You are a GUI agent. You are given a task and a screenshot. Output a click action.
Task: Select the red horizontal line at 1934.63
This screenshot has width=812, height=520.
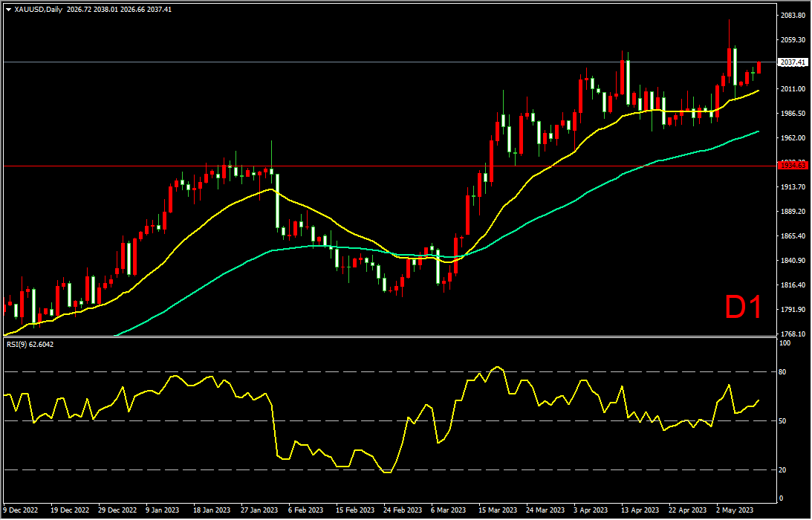[389, 166]
